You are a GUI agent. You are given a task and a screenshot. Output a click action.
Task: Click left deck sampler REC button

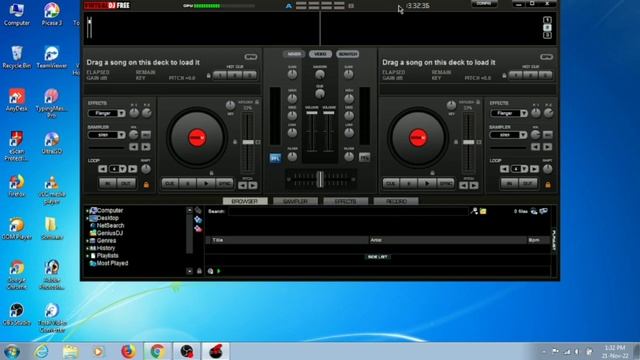click(x=146, y=135)
